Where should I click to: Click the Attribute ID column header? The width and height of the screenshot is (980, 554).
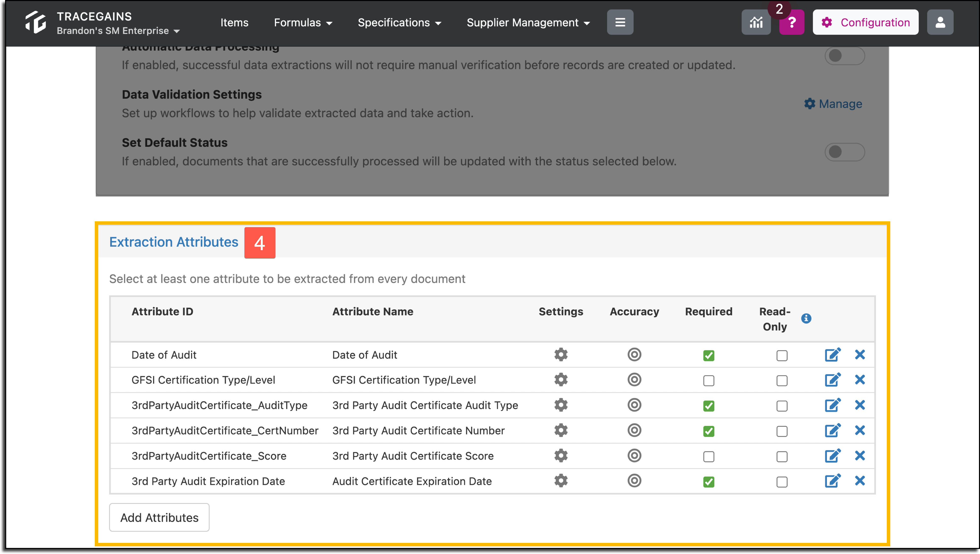point(162,312)
